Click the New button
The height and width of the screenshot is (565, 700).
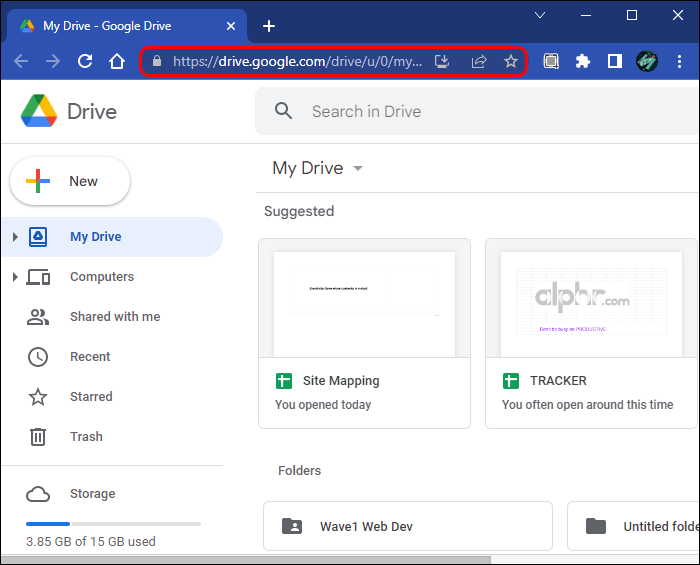70,181
